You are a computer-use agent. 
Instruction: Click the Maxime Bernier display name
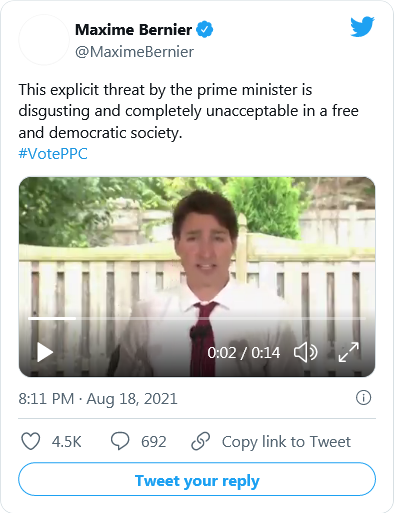[133, 30]
